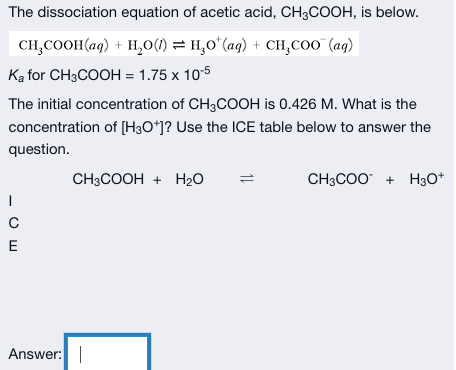Click the "Answer:" label text
The width and height of the screenshot is (456, 370).
pyautogui.click(x=35, y=354)
